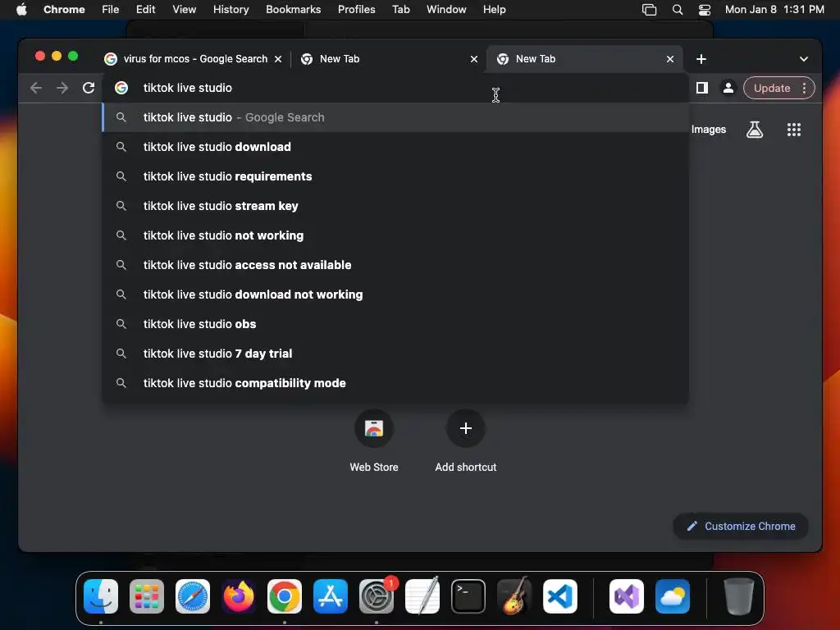Pick tiktok live studio access not available

click(395, 265)
